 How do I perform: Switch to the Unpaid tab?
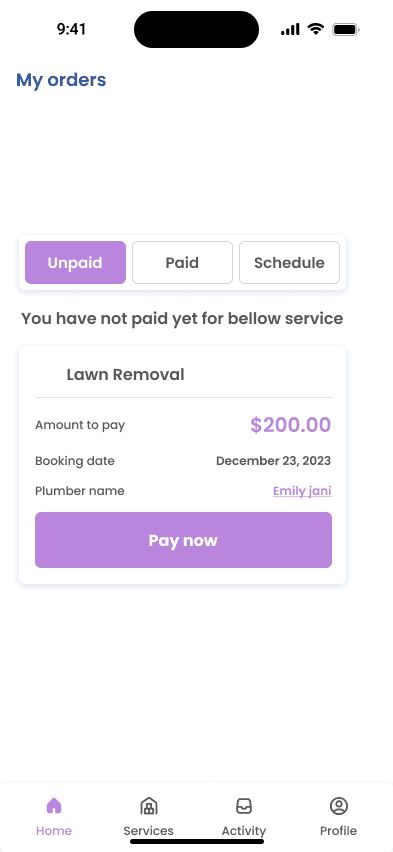coord(76,262)
